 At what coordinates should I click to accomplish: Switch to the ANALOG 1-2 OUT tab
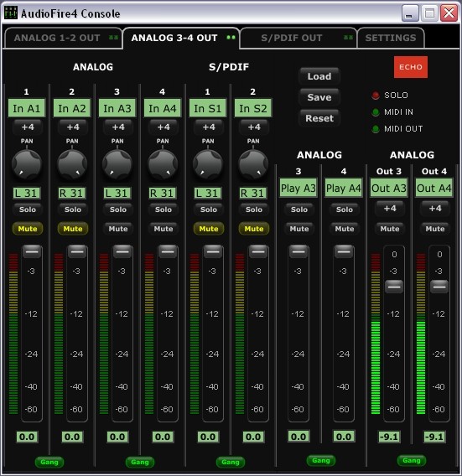click(x=63, y=38)
